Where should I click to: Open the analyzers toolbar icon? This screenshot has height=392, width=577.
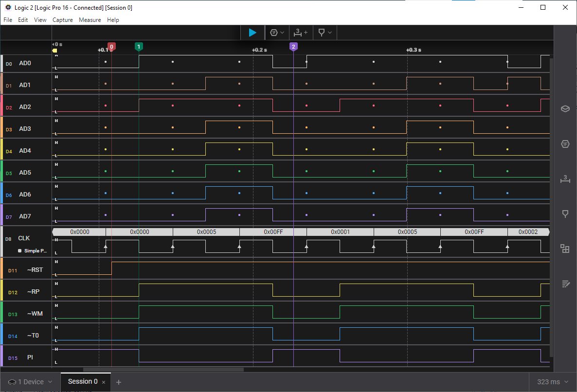[274, 33]
